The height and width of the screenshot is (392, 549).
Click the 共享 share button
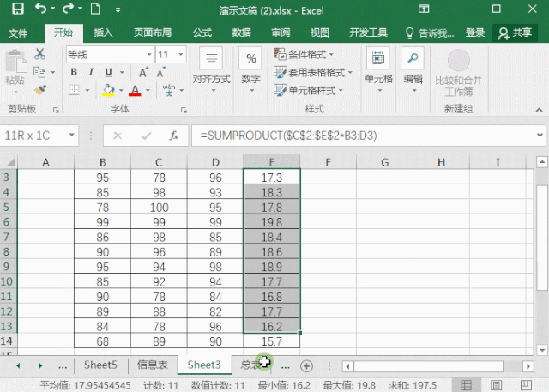515,33
